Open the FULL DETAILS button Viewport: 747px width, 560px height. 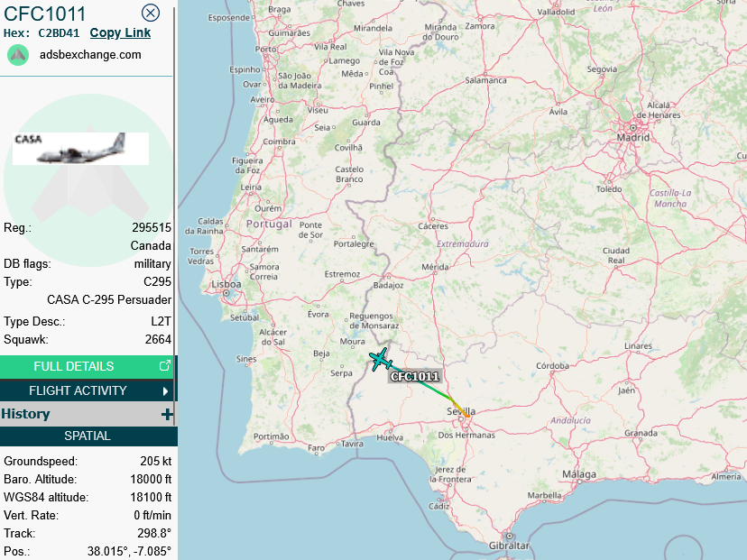coord(88,366)
